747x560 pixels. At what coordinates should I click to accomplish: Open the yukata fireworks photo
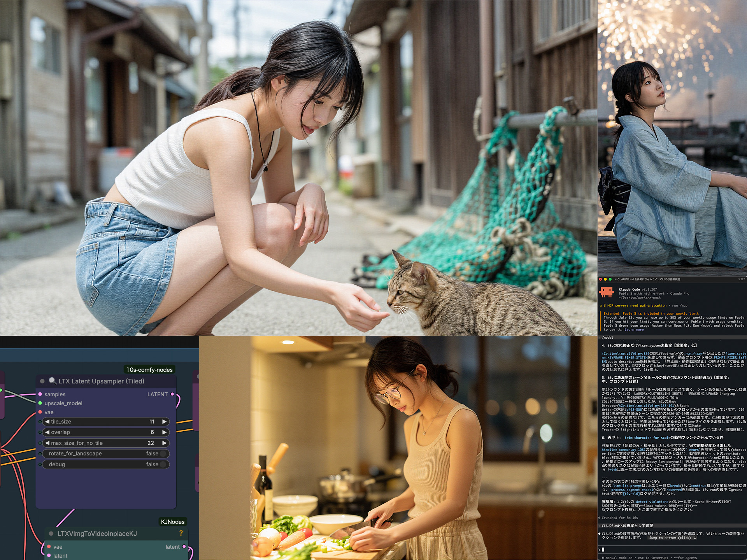click(x=672, y=138)
